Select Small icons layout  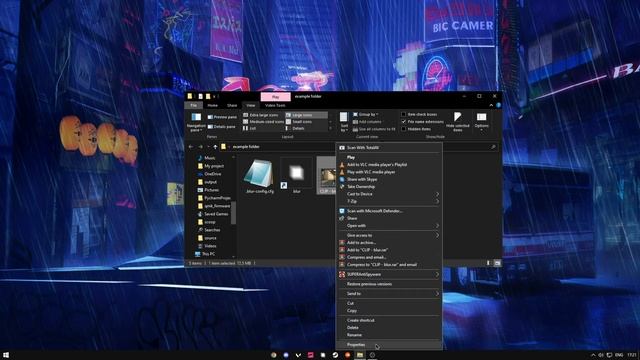tap(299, 122)
